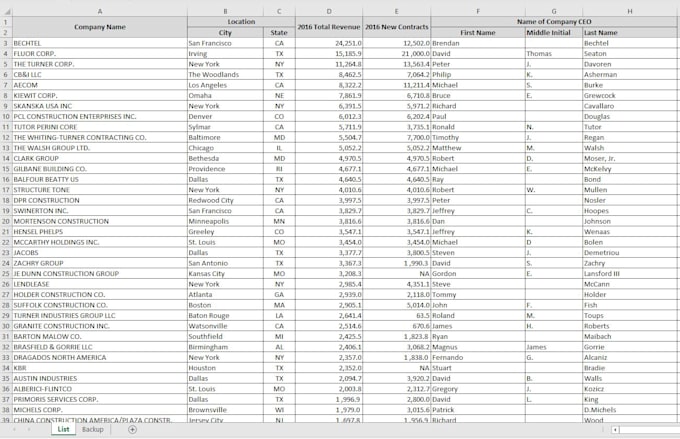This screenshot has width=680, height=439.
Task: Click 2016 Total Revenue header cell
Action: pyautogui.click(x=329, y=27)
